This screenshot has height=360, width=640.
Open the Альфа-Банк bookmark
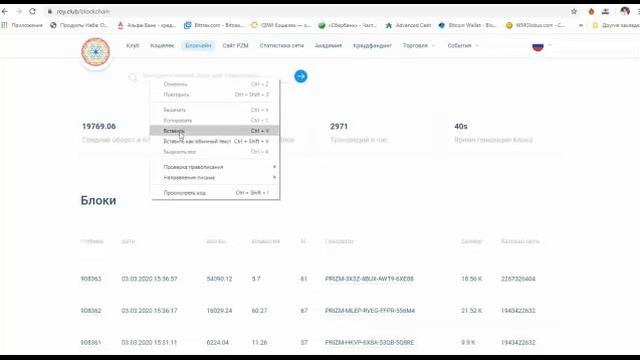tap(147, 25)
